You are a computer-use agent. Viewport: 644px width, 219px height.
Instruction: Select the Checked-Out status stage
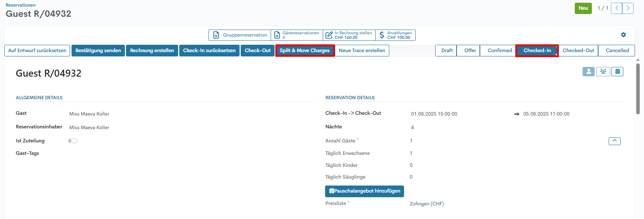(x=578, y=51)
